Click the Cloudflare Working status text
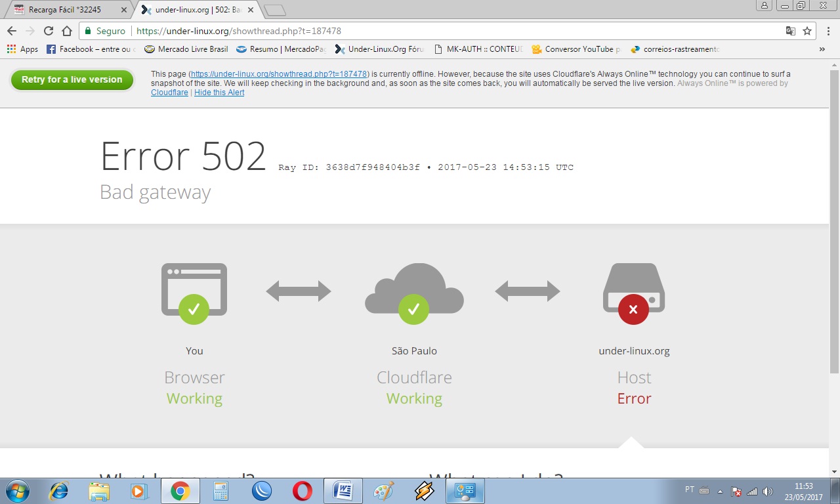Screen dimensions: 840x504 click(414, 398)
